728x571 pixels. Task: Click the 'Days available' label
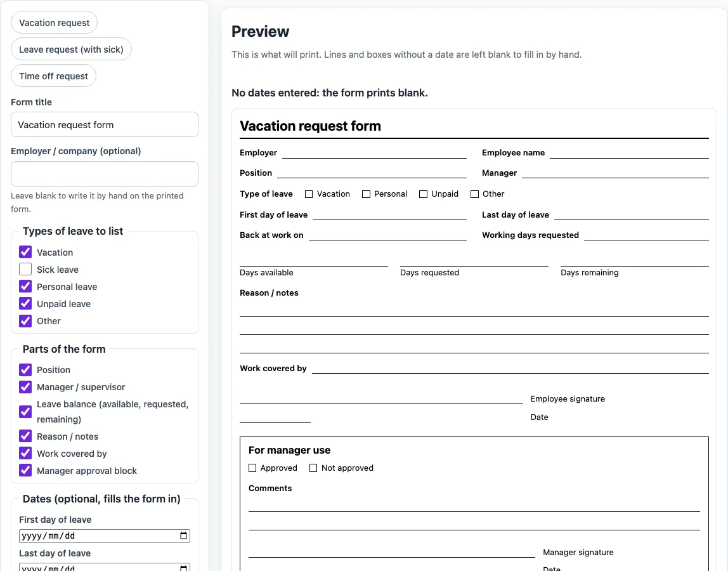(266, 273)
